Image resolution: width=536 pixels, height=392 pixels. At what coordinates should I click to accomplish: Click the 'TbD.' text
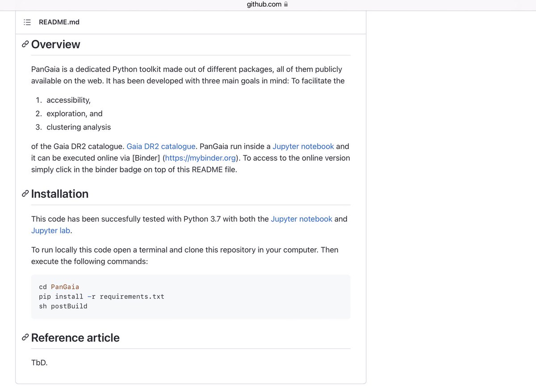39,363
